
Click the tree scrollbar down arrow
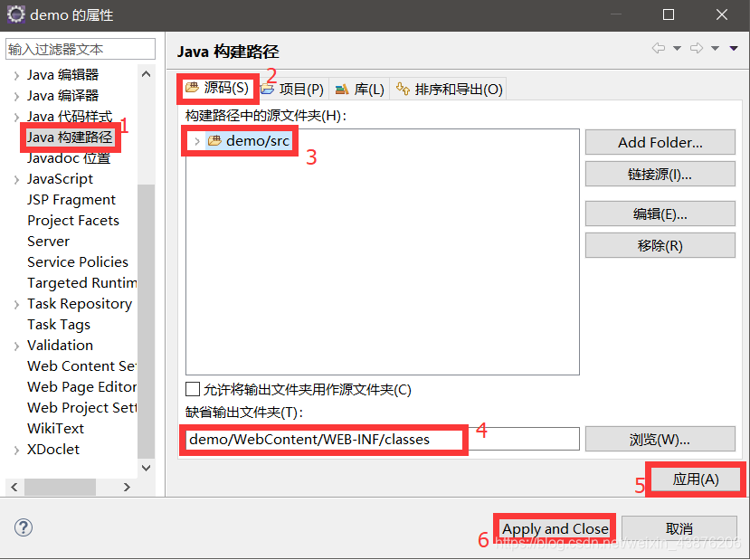click(x=147, y=468)
